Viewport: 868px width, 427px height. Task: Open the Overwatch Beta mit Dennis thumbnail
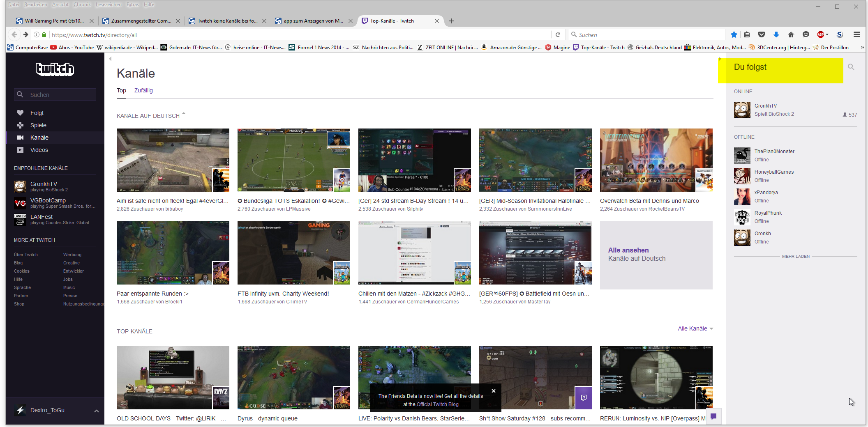coord(656,160)
